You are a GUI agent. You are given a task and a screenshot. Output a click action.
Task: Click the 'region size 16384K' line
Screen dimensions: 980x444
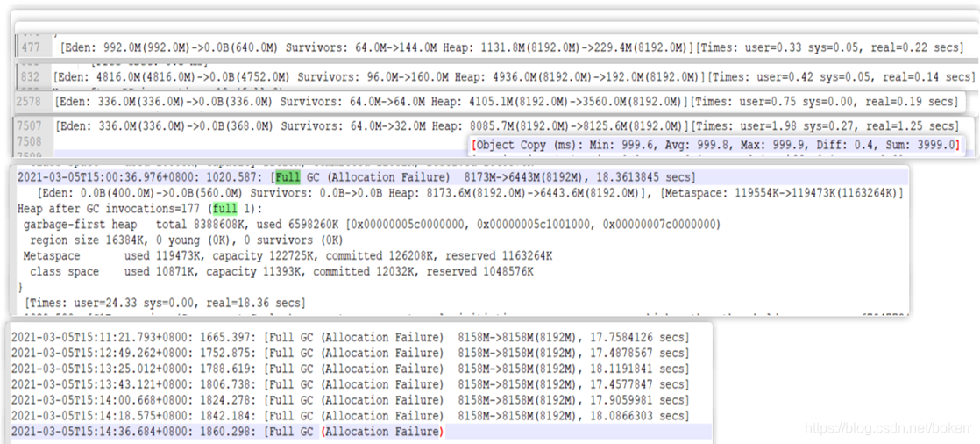coord(186,240)
